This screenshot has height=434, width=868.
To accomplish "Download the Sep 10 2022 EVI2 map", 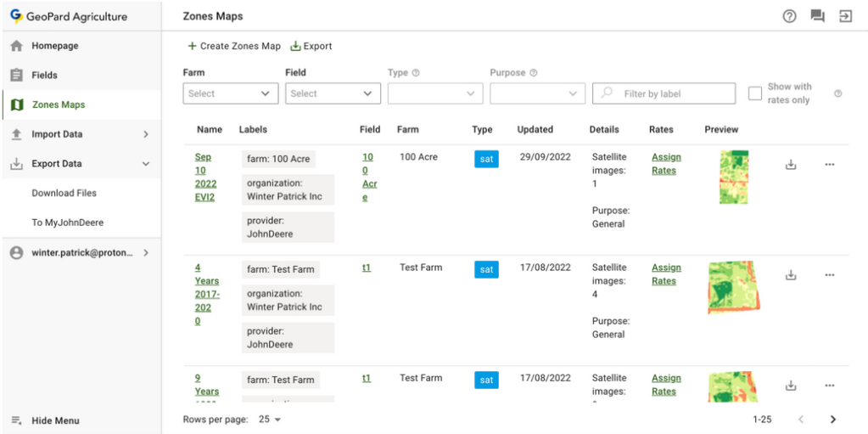I will [x=791, y=165].
